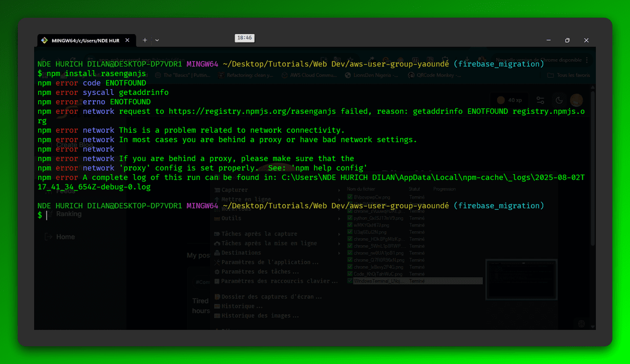The height and width of the screenshot is (364, 630).
Task: Toggle checkbox for python_QxlSJ17mV9.png in ShareX
Action: coord(350,218)
